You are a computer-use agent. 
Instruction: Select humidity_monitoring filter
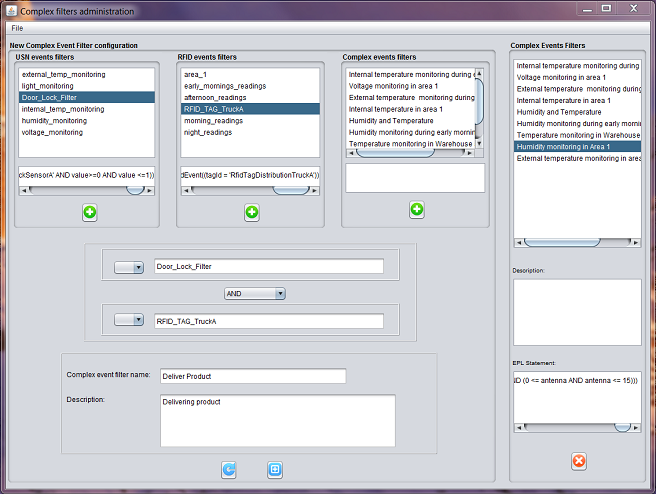pos(87,120)
